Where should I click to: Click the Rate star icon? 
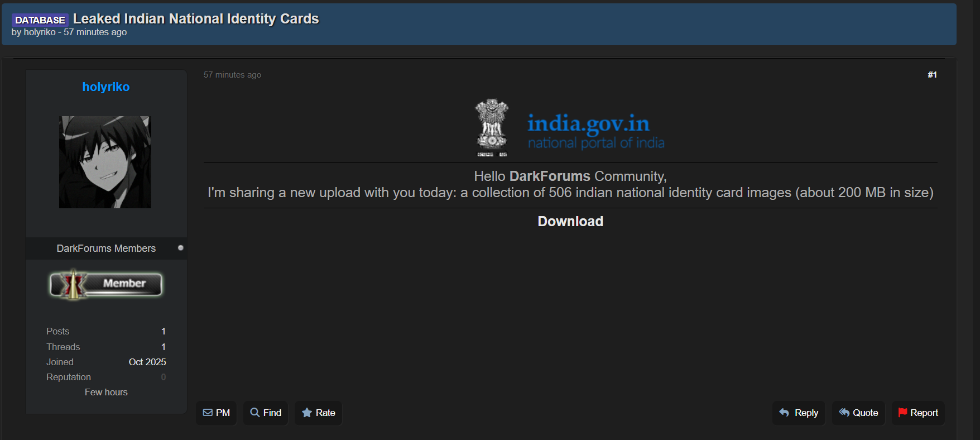307,413
